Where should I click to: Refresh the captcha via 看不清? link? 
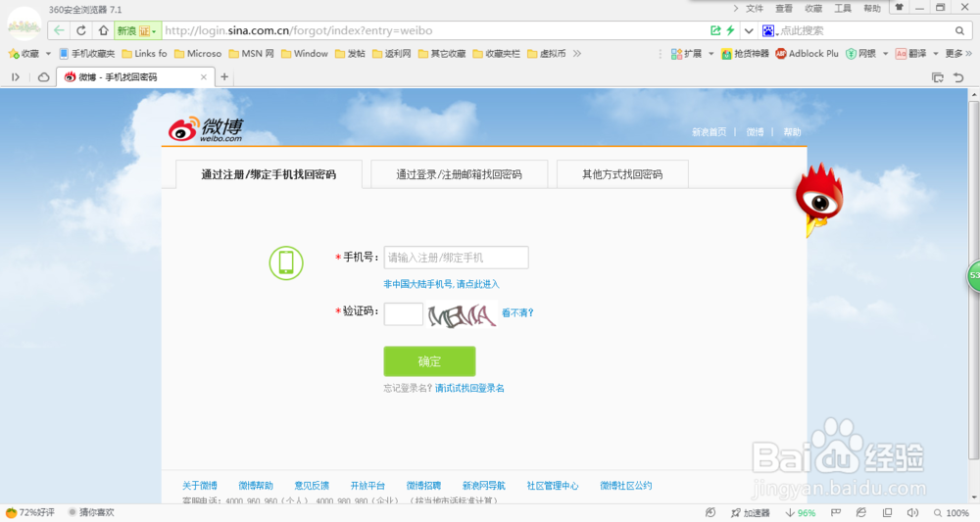[x=517, y=312]
